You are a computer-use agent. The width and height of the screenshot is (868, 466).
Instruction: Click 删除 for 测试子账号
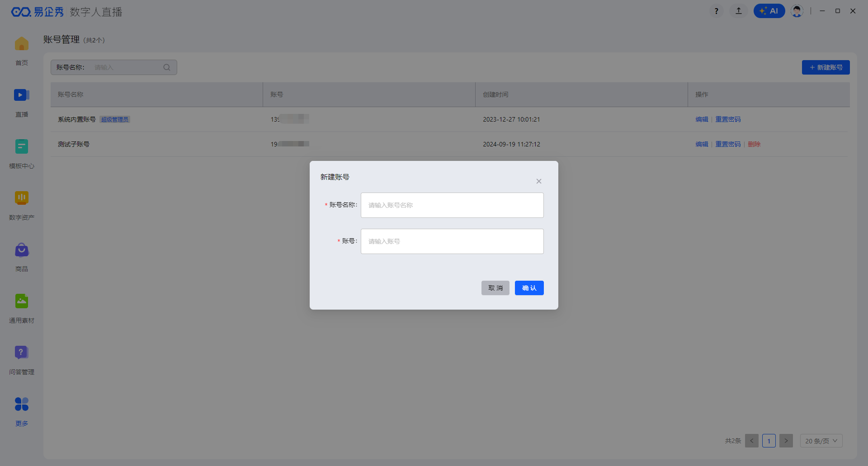pyautogui.click(x=754, y=144)
